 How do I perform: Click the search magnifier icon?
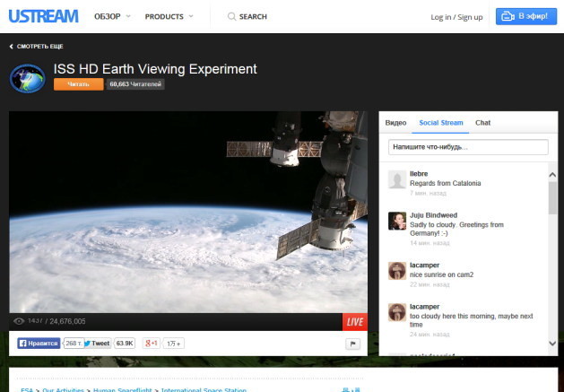coord(231,16)
